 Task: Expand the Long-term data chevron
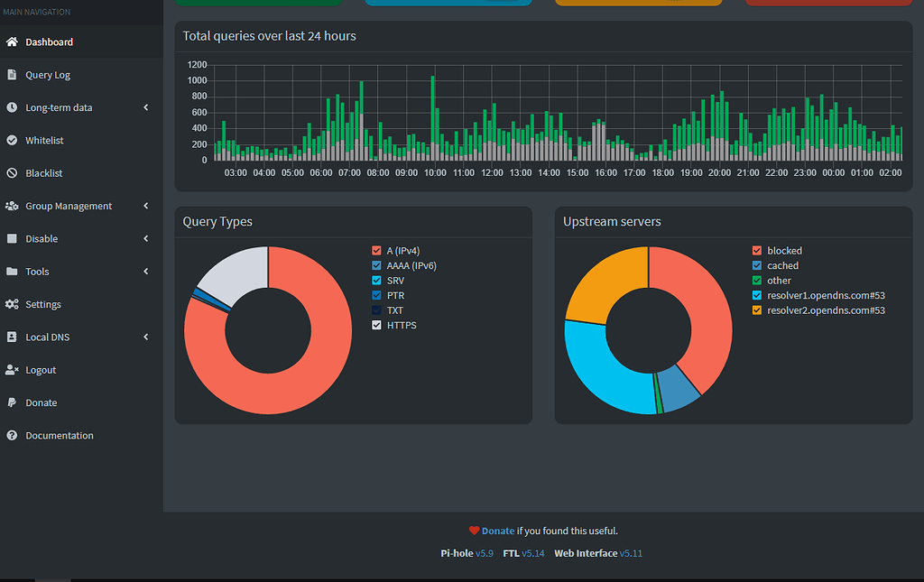pyautogui.click(x=146, y=107)
